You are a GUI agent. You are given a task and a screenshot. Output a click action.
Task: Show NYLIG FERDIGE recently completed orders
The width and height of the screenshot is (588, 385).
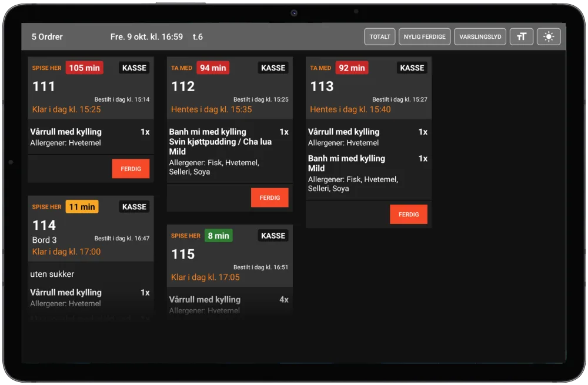425,37
